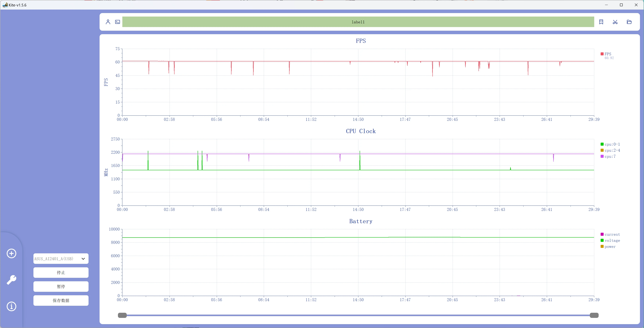Toggle FPS series in legend

(607, 54)
